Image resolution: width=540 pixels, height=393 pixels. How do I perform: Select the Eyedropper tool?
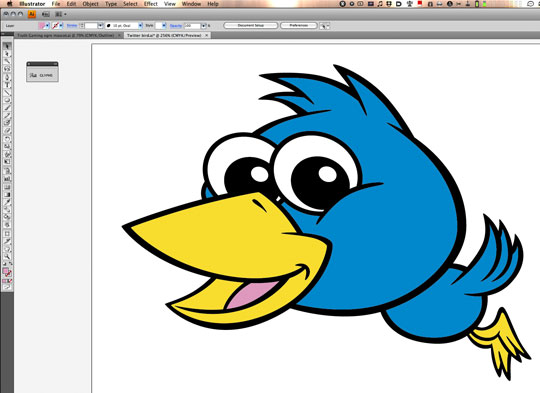pyautogui.click(x=7, y=202)
